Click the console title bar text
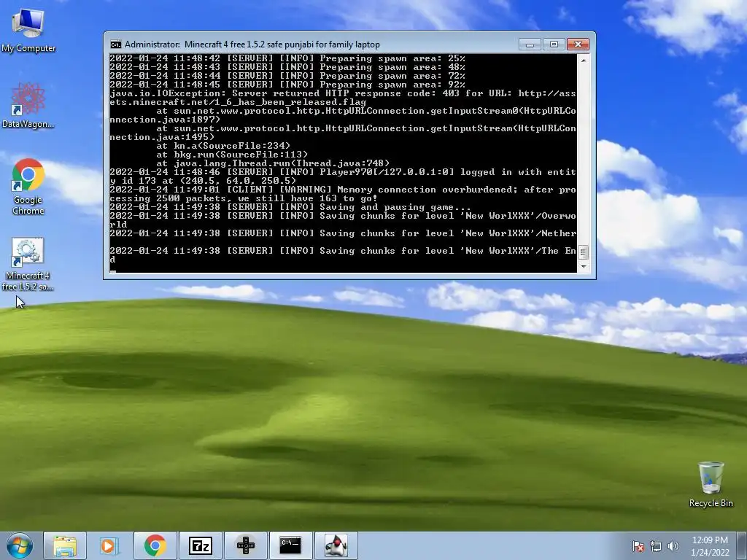Viewport: 747px width, 560px height. [252, 44]
